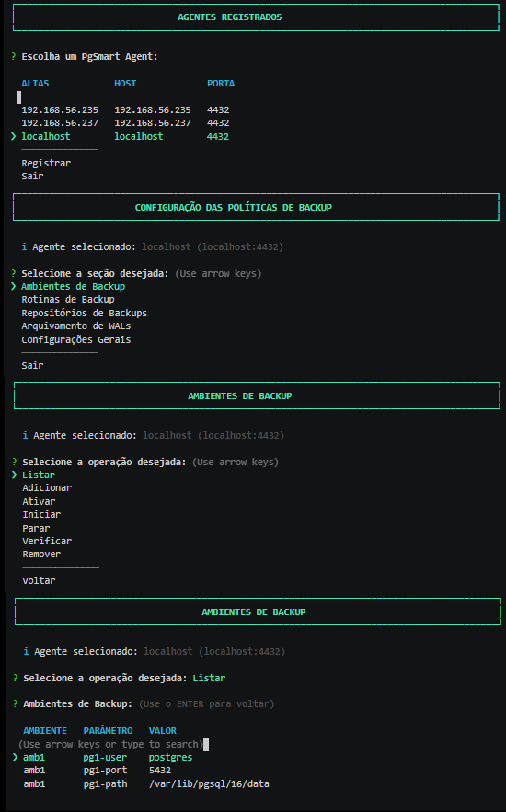The height and width of the screenshot is (812, 506).
Task: Select the Iniciar operation
Action: tap(41, 514)
